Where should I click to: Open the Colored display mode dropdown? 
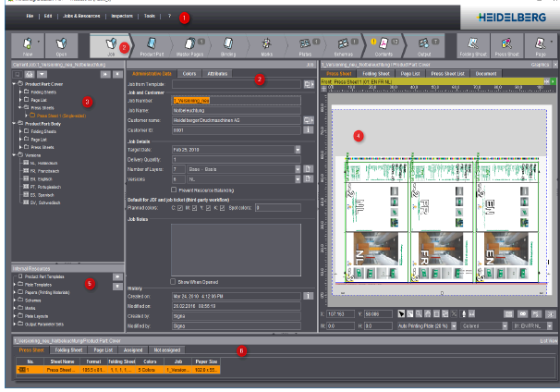pos(505,325)
